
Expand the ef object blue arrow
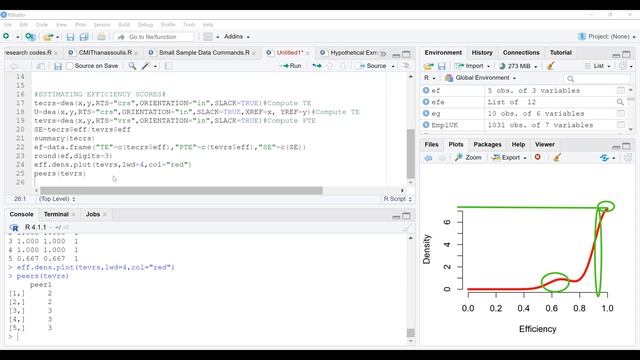pyautogui.click(x=426, y=90)
